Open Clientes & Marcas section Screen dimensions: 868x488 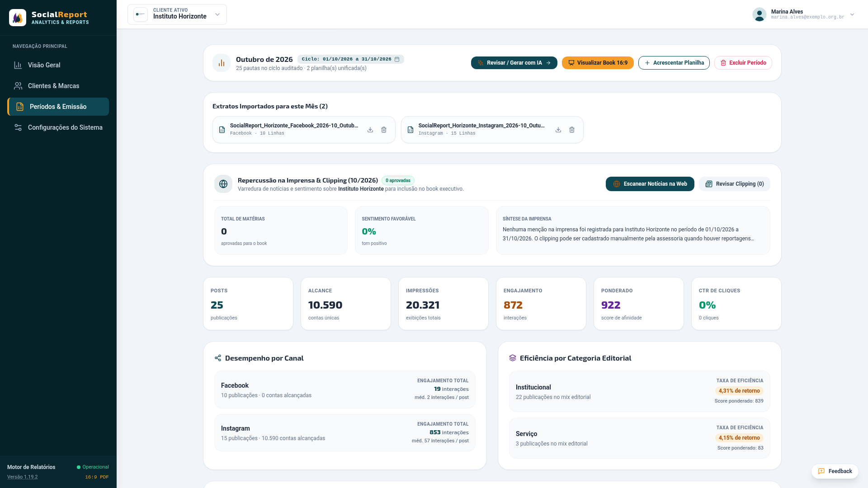pos(58,86)
